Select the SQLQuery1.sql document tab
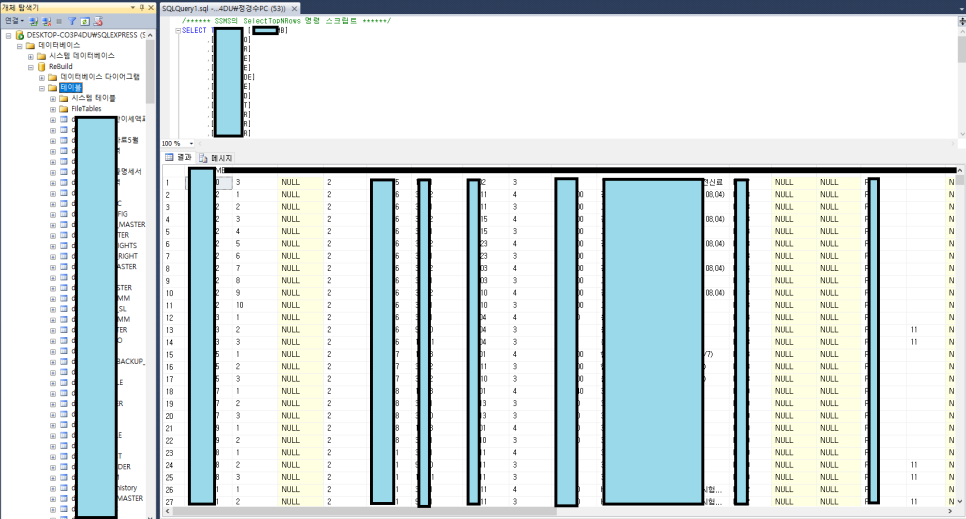This screenshot has height=519, width=966. pyautogui.click(x=229, y=9)
